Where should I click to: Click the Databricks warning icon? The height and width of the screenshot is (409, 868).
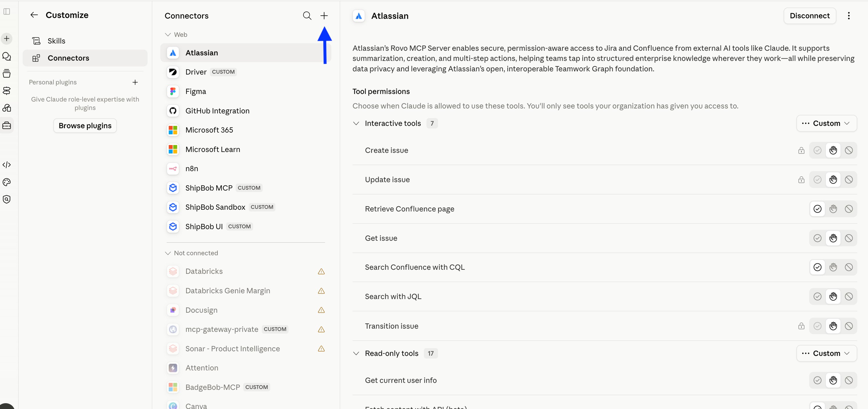(322, 272)
